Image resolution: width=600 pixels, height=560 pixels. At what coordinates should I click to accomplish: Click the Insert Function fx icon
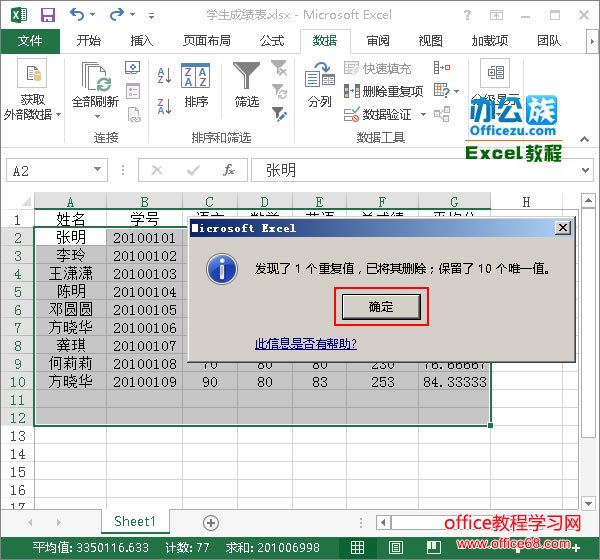click(228, 170)
